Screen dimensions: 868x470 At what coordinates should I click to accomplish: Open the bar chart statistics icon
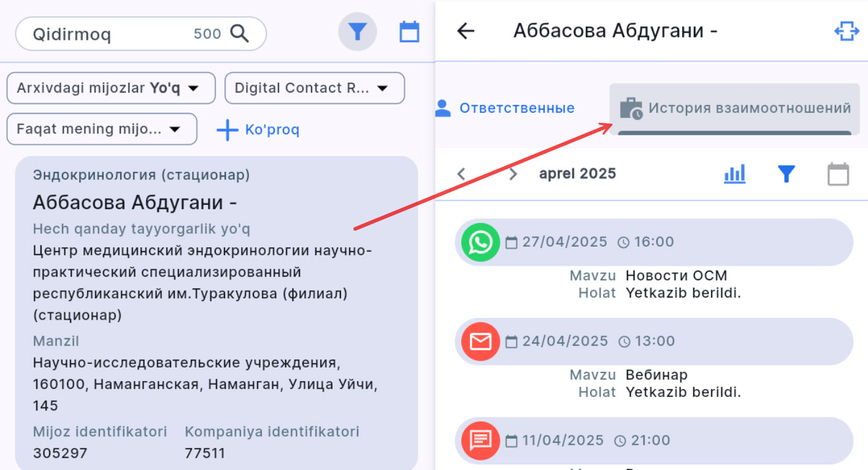tap(734, 174)
